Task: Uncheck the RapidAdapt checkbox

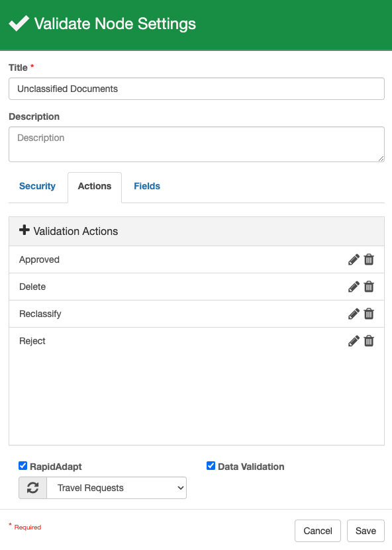Action: click(23, 466)
